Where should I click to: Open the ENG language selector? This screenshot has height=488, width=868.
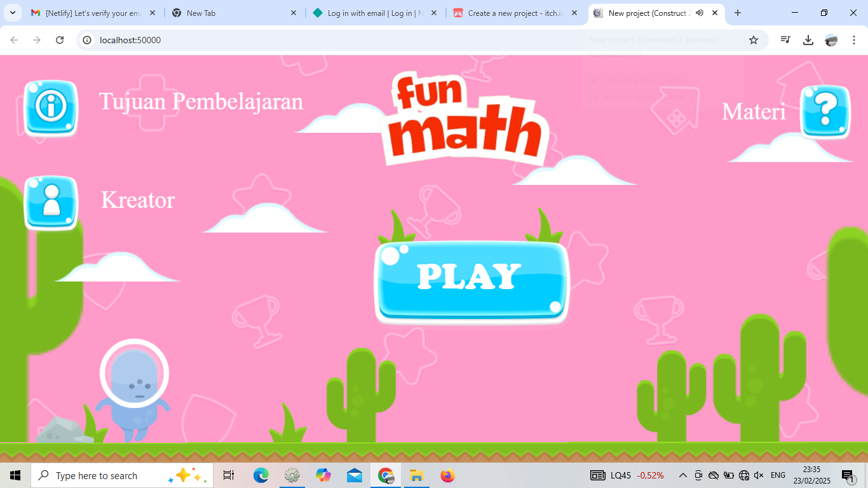click(x=778, y=475)
